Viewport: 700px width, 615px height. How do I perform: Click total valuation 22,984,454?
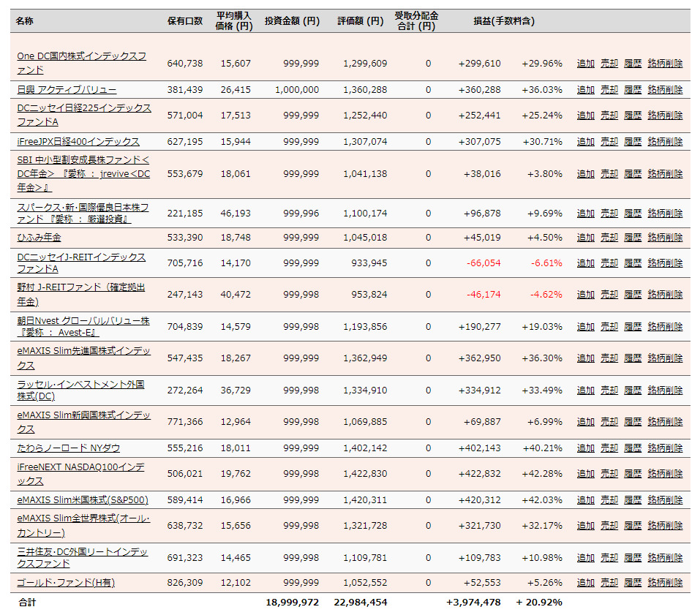[361, 602]
